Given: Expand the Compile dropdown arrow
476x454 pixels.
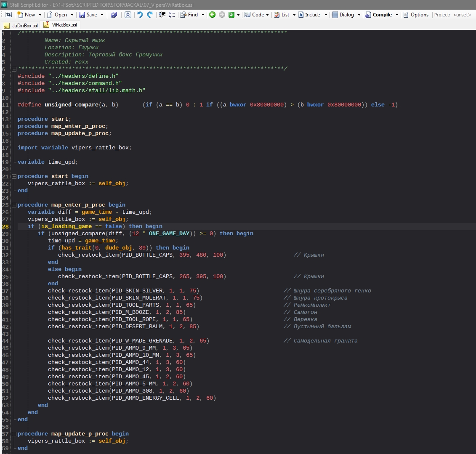Looking at the screenshot, I should [397, 15].
